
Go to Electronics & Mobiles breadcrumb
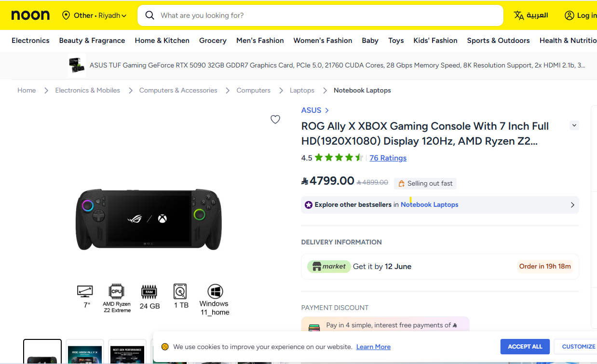click(87, 90)
